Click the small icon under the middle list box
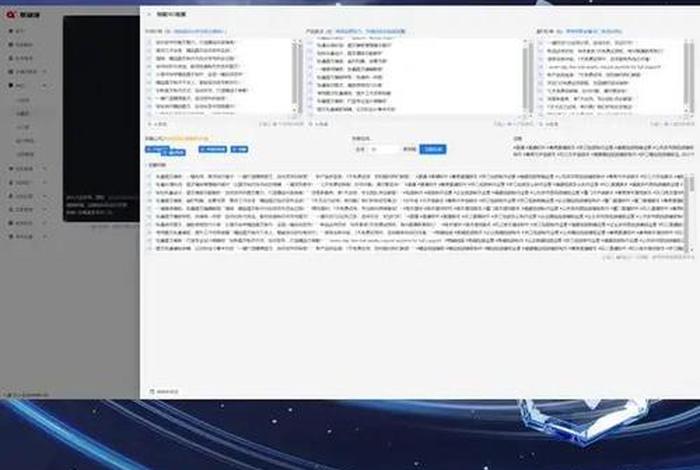Image resolution: width=700 pixels, height=470 pixels. 311,124
